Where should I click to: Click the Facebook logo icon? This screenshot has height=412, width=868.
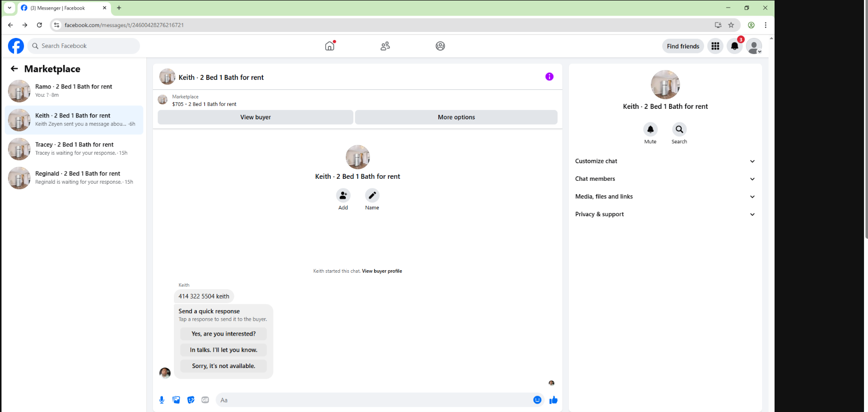coord(16,46)
